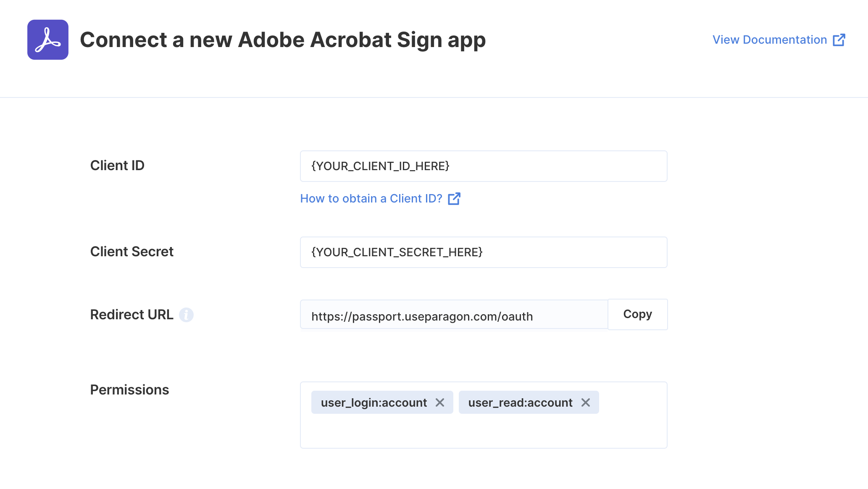Focus the Client ID input field
This screenshot has width=868, height=489.
click(x=484, y=166)
